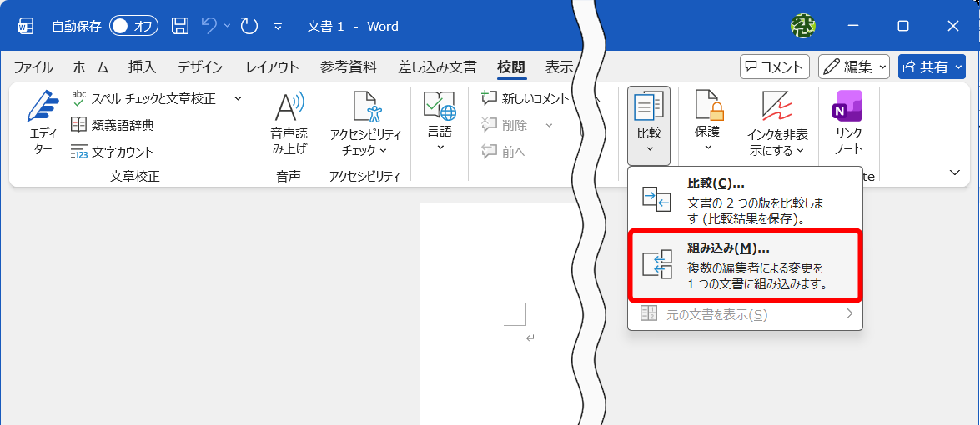
Task: Collapse the ribbon with the chevron
Action: (x=955, y=172)
